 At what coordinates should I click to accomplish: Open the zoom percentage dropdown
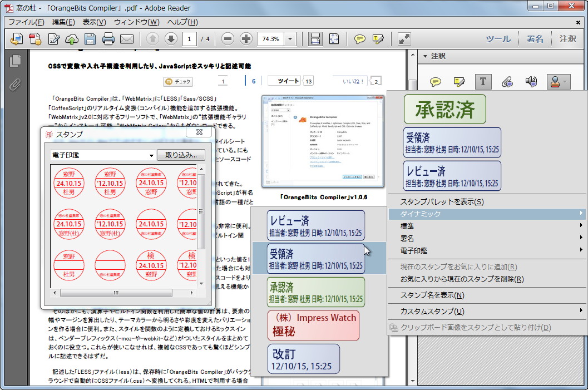tap(290, 38)
